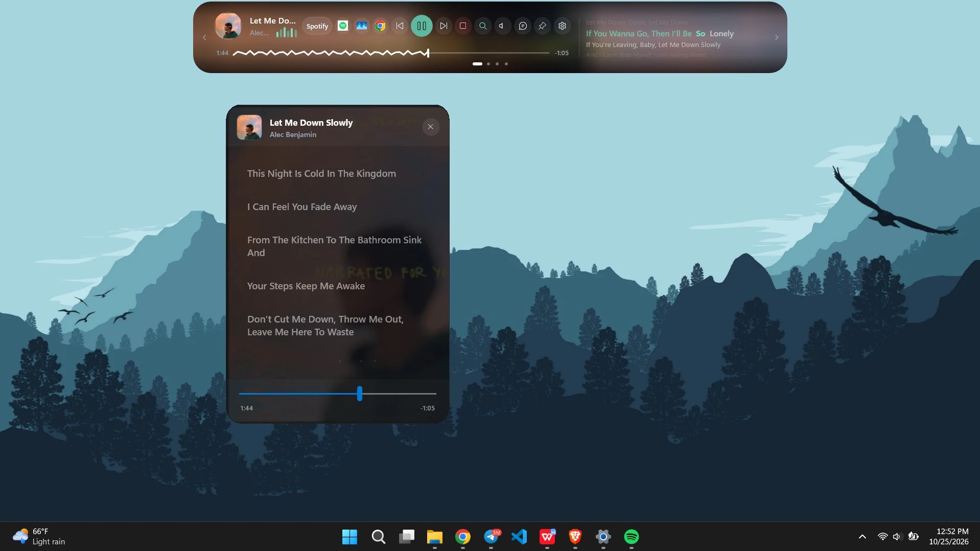The width and height of the screenshot is (980, 551).
Task: Open the search icon in media bar
Action: click(483, 26)
